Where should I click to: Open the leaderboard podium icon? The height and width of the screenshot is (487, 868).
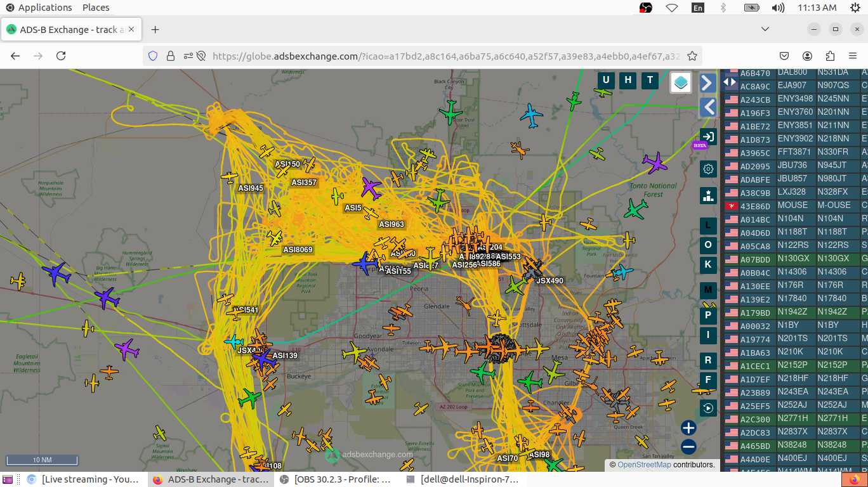[708, 195]
